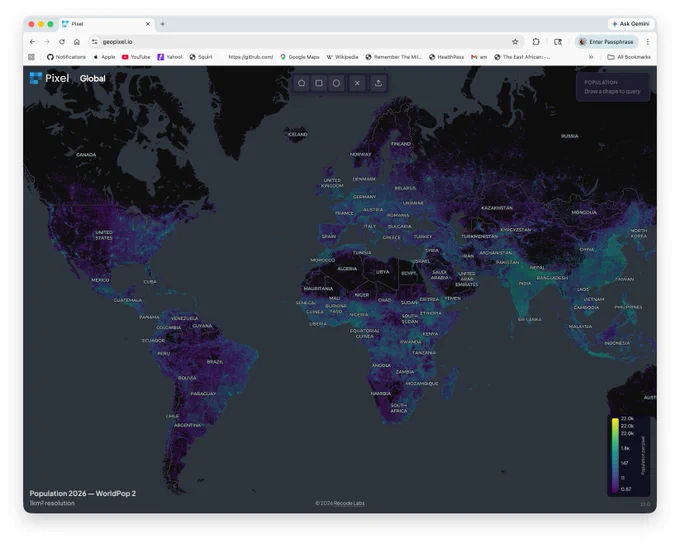The height and width of the screenshot is (544, 680).
Task: Open the browser extensions menu
Action: point(536,42)
